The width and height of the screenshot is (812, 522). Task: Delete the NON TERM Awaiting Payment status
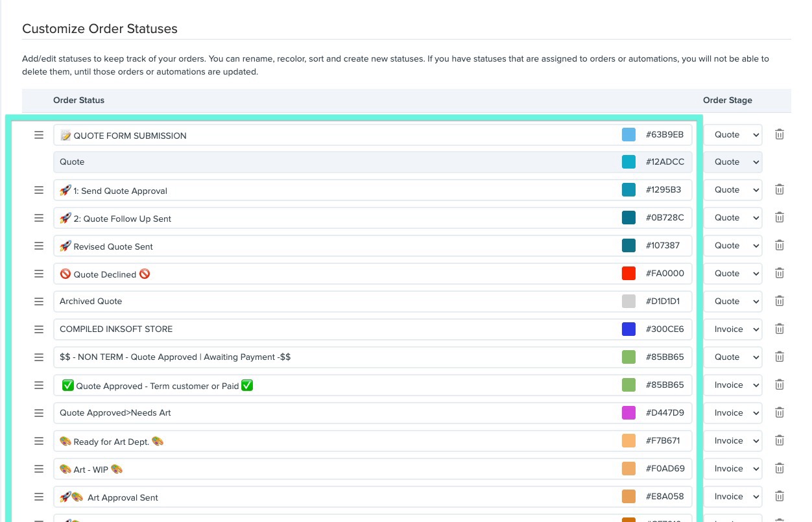tap(780, 357)
